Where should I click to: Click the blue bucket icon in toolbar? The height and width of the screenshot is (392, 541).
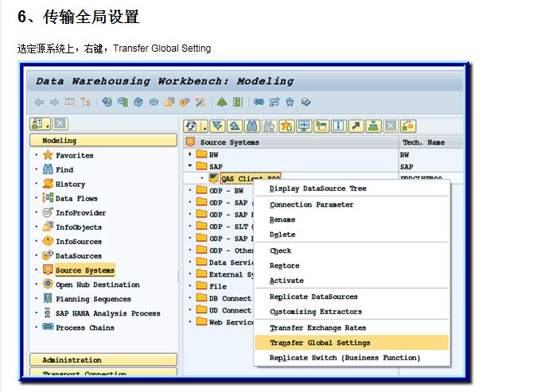pos(290,102)
